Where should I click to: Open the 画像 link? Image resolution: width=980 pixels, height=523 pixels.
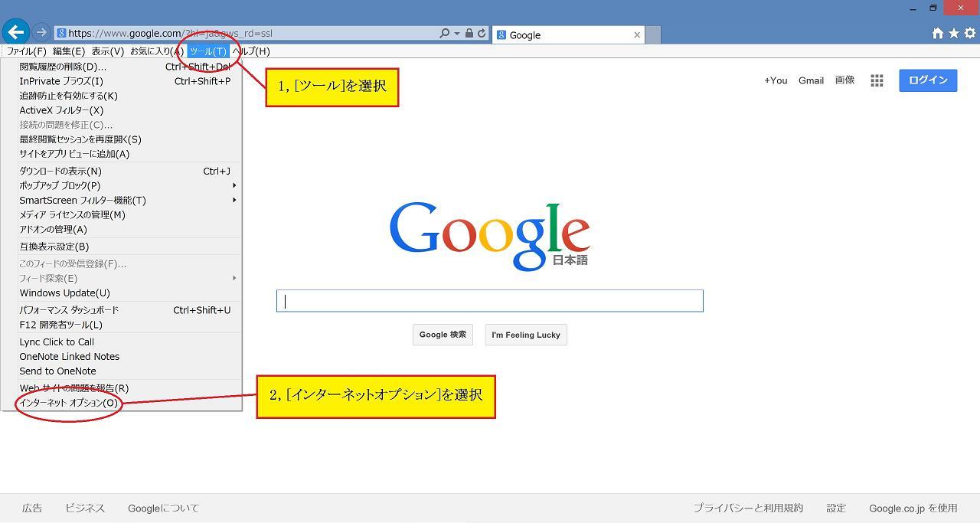[x=844, y=80]
